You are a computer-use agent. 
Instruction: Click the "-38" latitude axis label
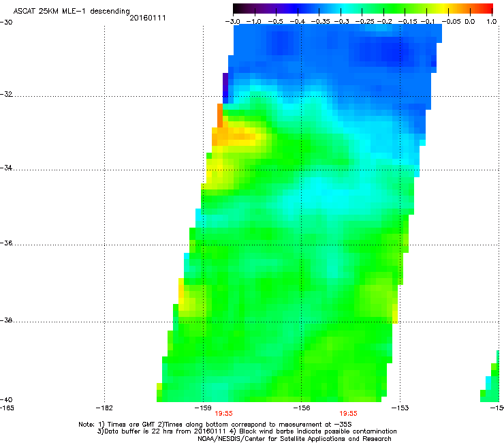pos(6,320)
